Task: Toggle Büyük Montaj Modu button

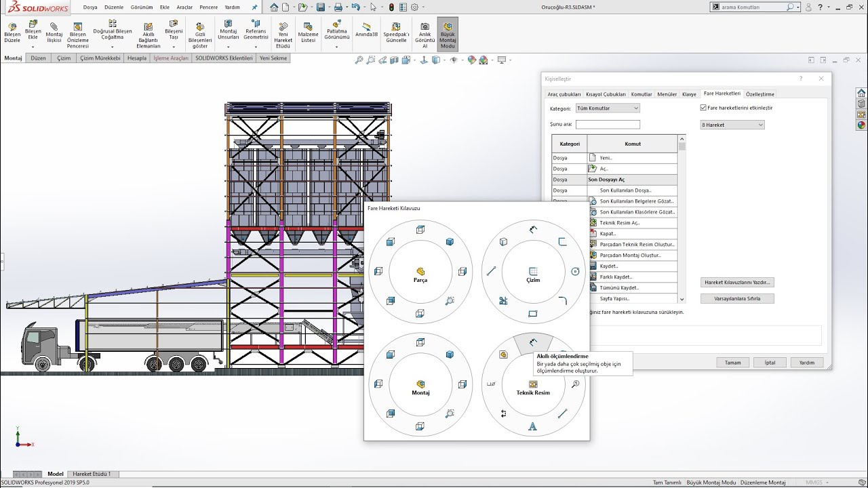Action: pyautogui.click(x=448, y=35)
